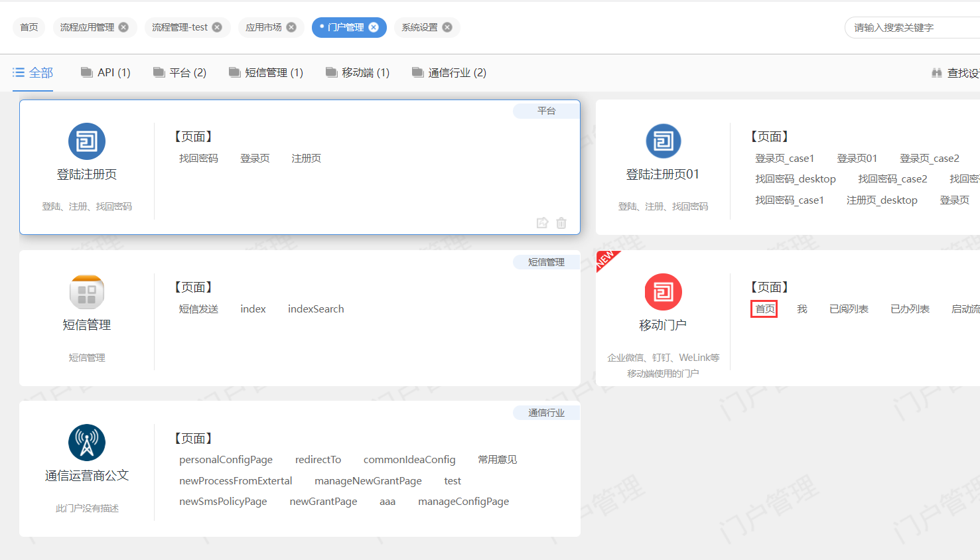Image resolution: width=980 pixels, height=560 pixels.
Task: Switch to the 首页 top tab
Action: click(x=29, y=27)
